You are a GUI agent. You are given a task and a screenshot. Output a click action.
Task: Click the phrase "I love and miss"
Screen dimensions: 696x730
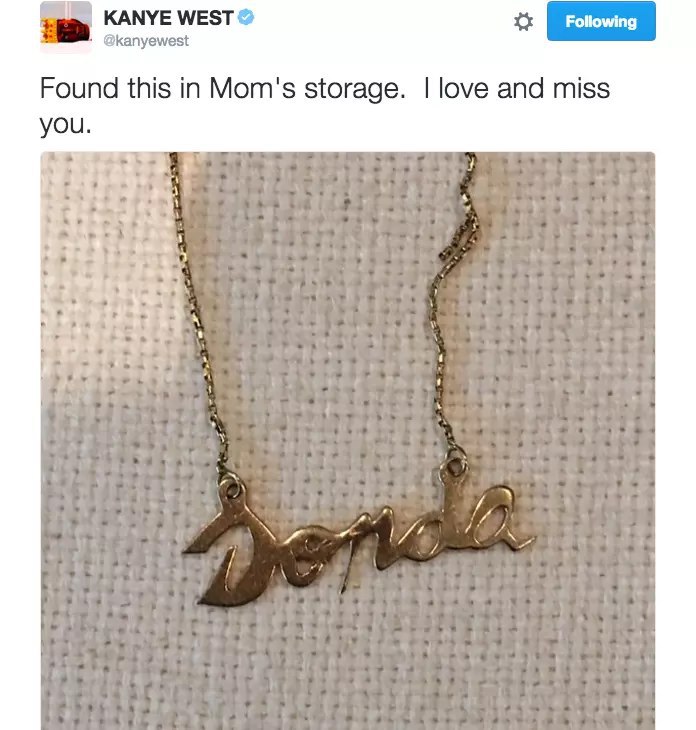click(x=516, y=88)
